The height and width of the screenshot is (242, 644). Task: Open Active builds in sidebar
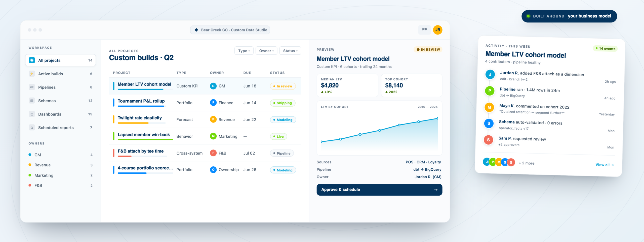point(61,74)
